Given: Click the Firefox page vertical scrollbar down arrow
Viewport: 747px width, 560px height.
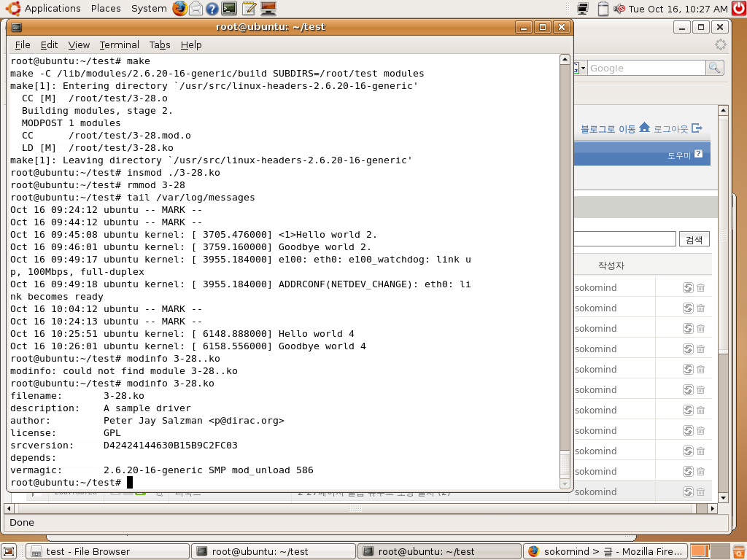Looking at the screenshot, I should point(723,498).
